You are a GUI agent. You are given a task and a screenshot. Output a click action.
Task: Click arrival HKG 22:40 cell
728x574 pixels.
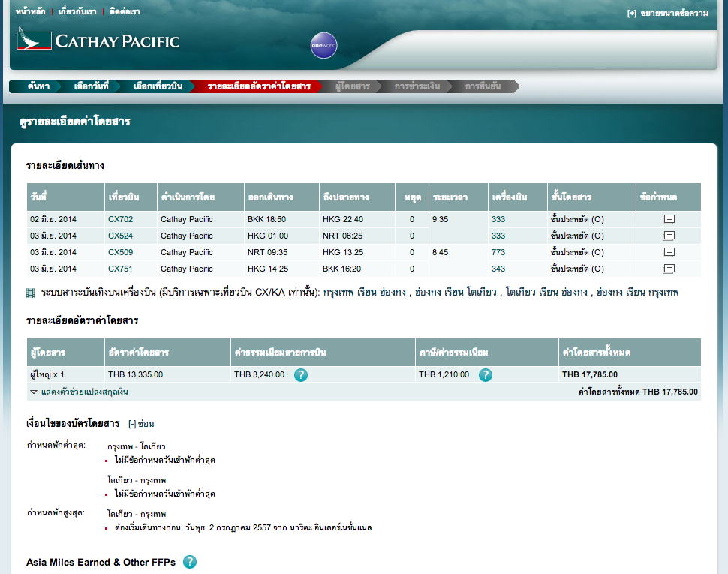coord(357,219)
